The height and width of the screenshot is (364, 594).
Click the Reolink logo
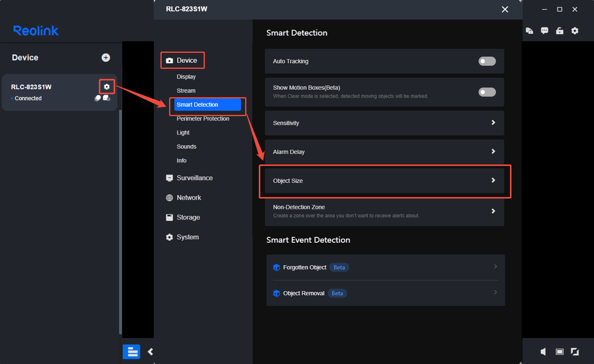pyautogui.click(x=36, y=31)
